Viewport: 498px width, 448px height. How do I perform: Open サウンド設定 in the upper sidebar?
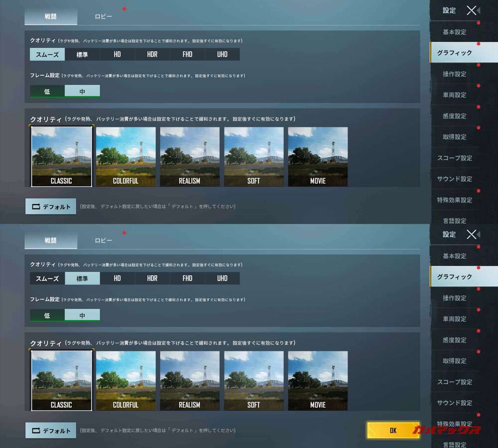[x=454, y=179]
